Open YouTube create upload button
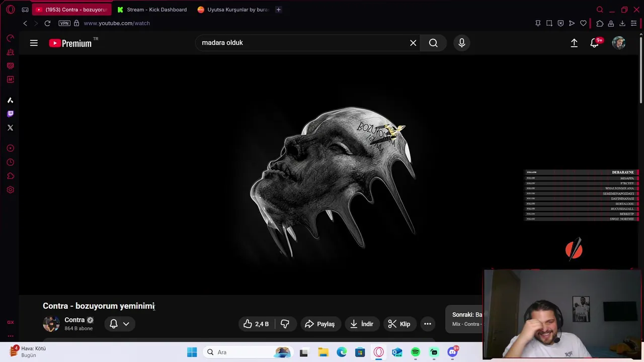644x362 pixels. [x=574, y=43]
